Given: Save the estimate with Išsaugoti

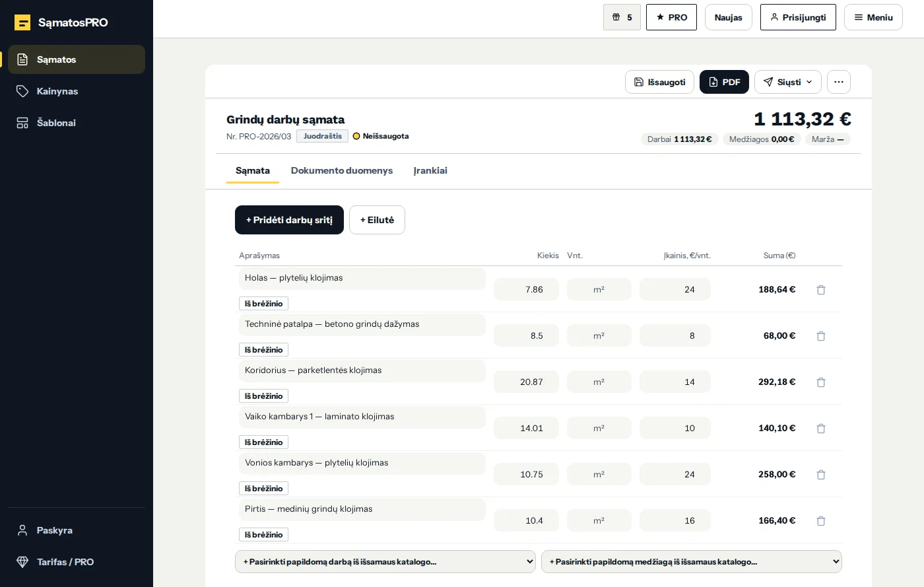Looking at the screenshot, I should coord(659,82).
